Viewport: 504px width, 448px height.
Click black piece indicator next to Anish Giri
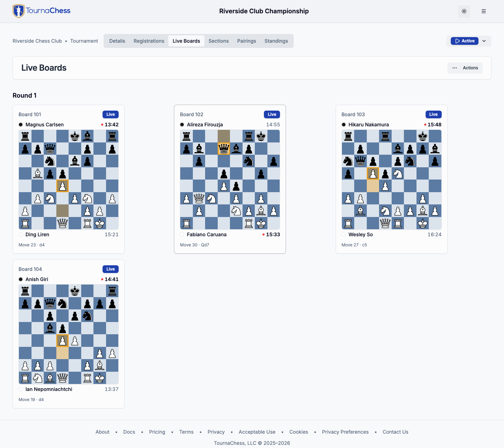[21, 279]
